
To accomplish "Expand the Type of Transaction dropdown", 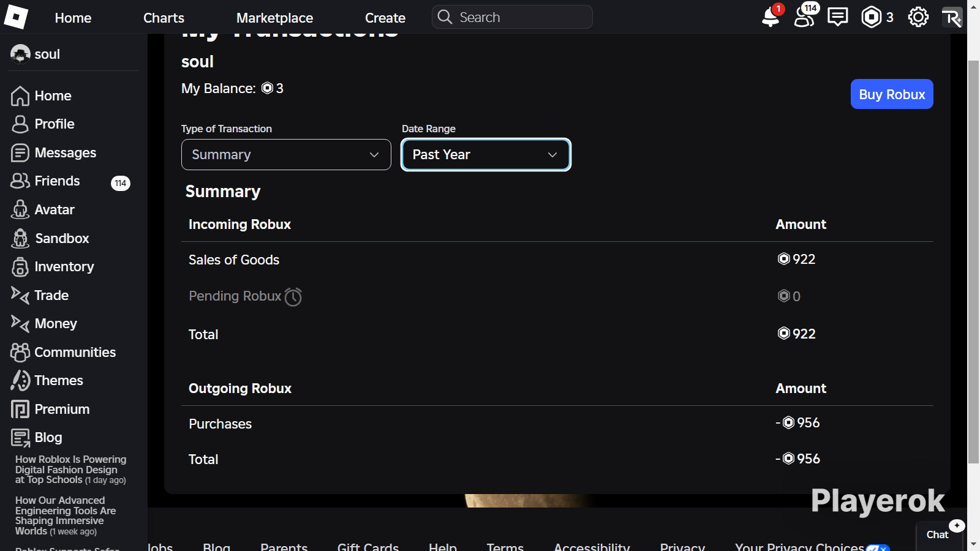I will 286,154.
